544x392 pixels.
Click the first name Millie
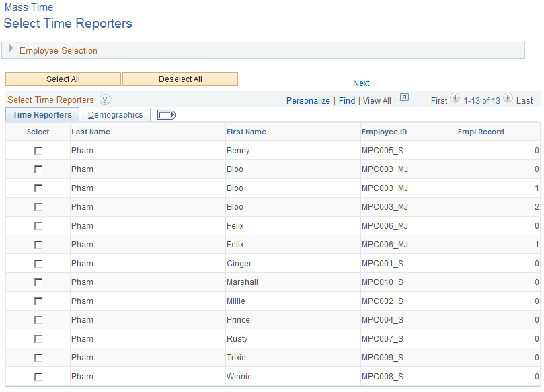pyautogui.click(x=236, y=301)
